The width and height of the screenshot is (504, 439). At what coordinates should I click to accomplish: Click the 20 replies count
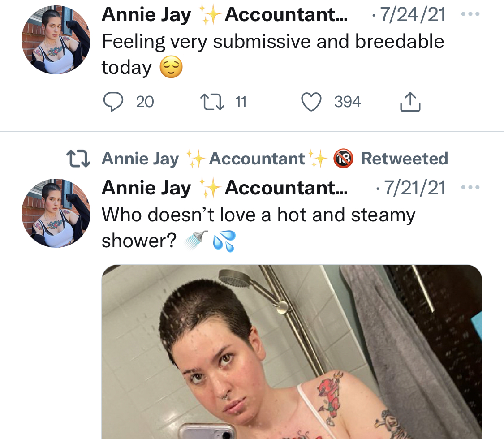(145, 102)
